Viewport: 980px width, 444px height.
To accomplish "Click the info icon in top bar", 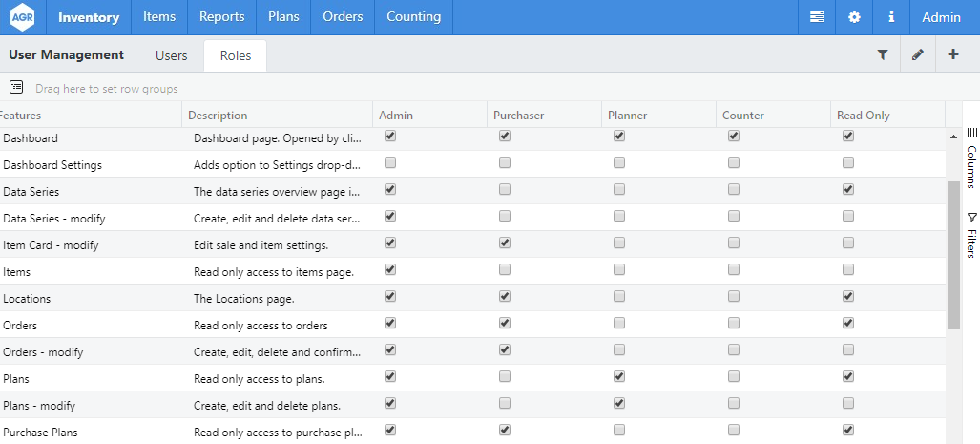I will click(891, 17).
